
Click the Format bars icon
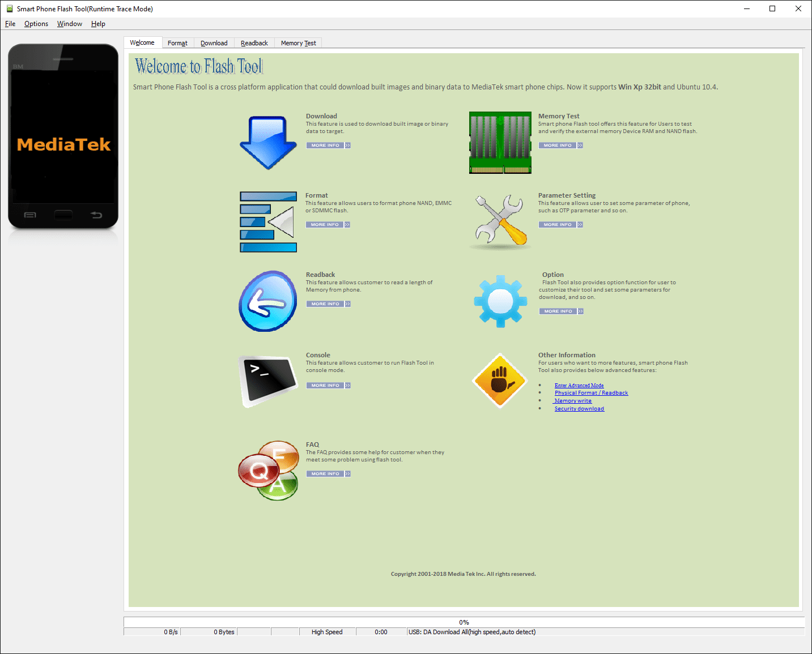point(269,222)
